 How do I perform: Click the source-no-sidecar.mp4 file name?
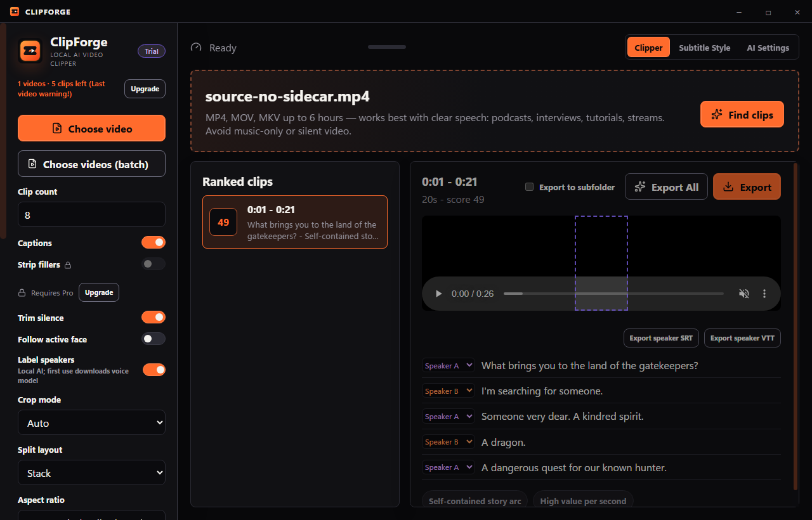(287, 96)
